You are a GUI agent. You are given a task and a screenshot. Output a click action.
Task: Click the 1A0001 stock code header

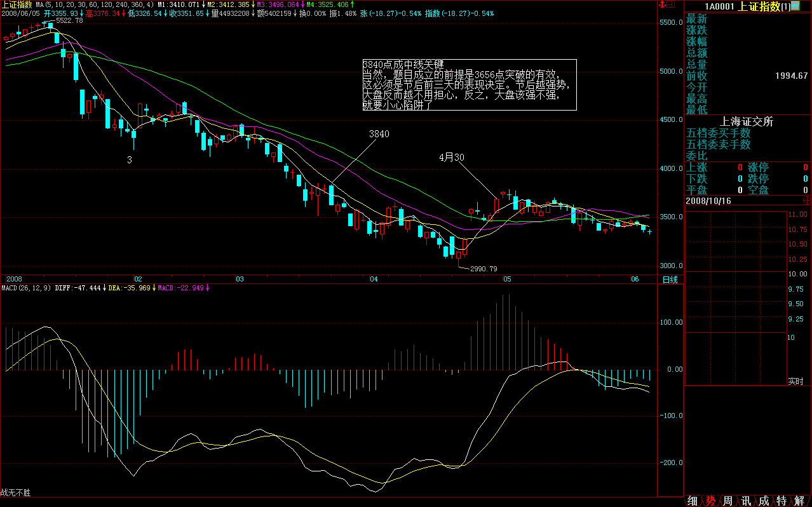[719, 6]
